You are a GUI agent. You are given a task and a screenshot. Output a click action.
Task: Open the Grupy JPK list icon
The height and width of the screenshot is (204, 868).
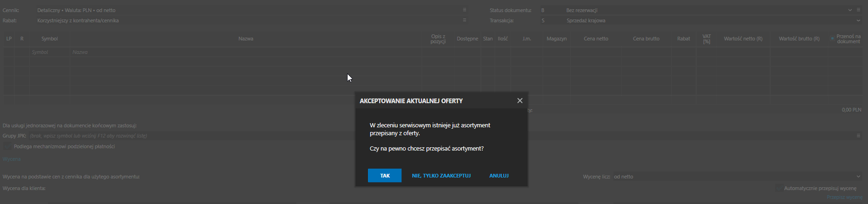(858, 136)
